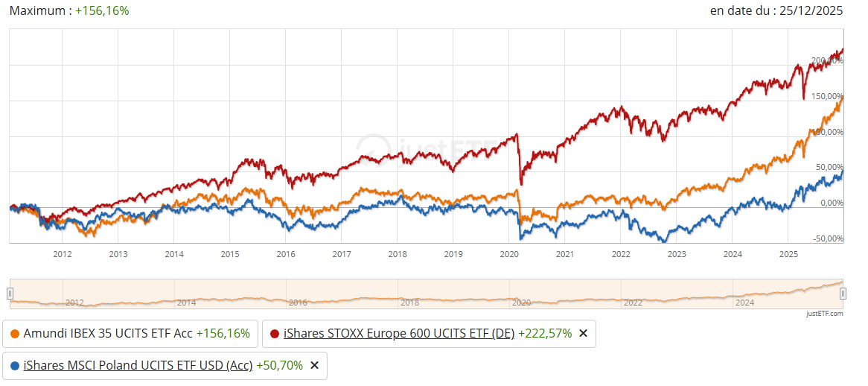Open the iShares STOXX Europe 600 UCITS ETF link

click(x=398, y=334)
